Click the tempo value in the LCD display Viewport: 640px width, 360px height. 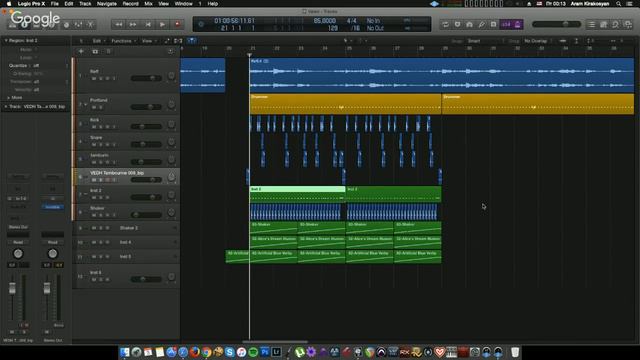click(324, 21)
